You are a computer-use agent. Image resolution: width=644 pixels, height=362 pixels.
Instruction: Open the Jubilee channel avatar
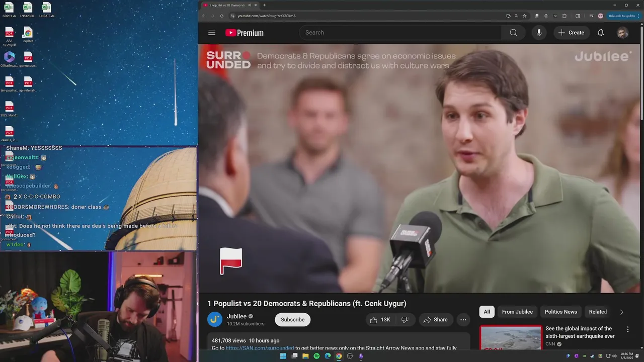[215, 319]
